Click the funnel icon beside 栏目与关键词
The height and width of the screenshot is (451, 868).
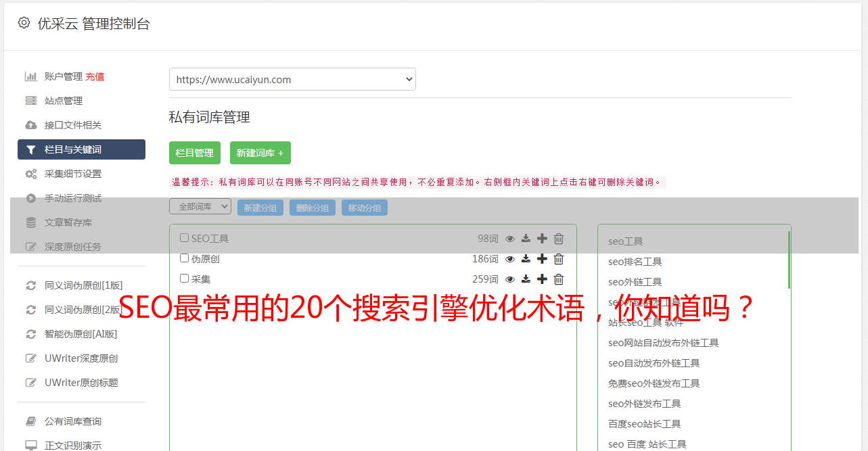[31, 149]
